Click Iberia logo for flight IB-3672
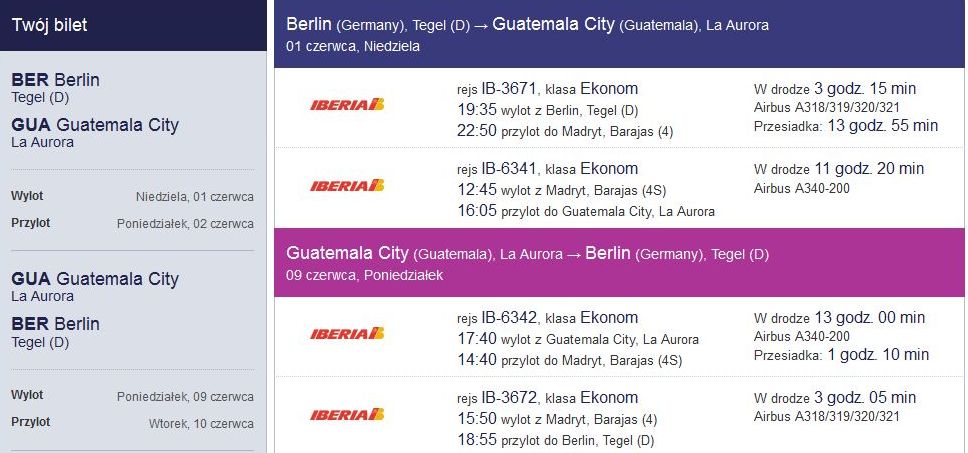This screenshot has width=968, height=453. [x=347, y=414]
